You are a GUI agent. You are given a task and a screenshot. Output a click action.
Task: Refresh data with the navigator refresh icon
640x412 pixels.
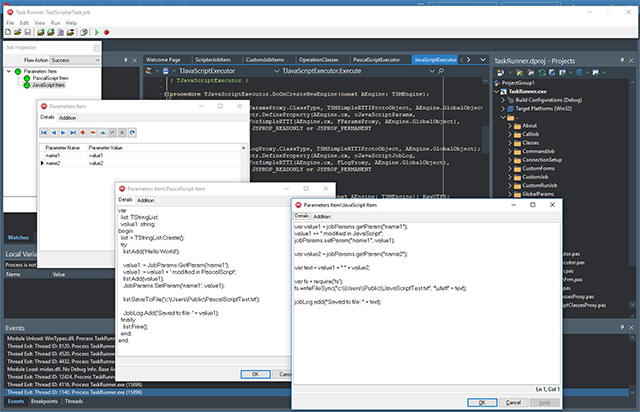[132, 133]
